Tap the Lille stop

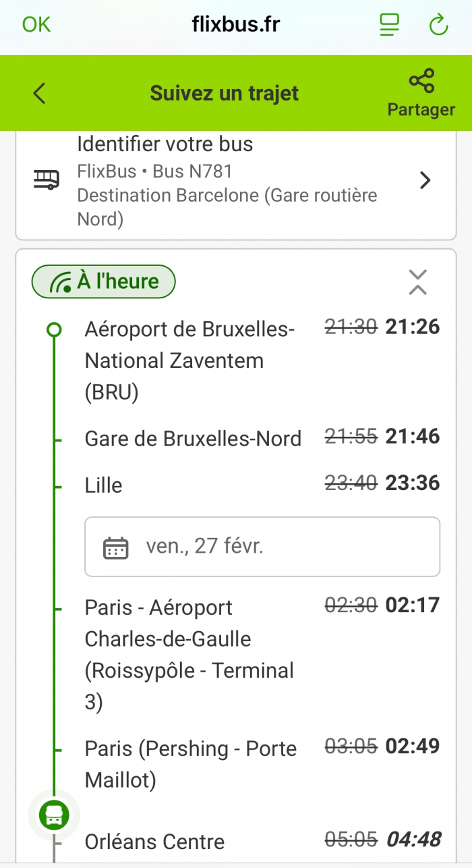coord(104,485)
